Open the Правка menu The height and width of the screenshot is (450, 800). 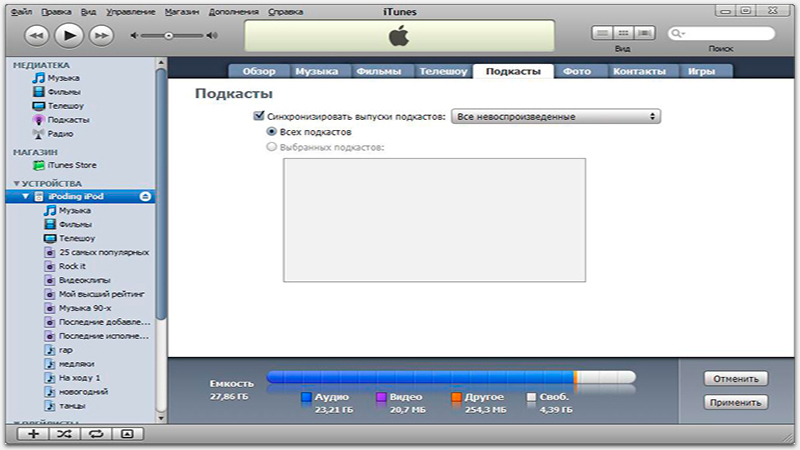56,11
